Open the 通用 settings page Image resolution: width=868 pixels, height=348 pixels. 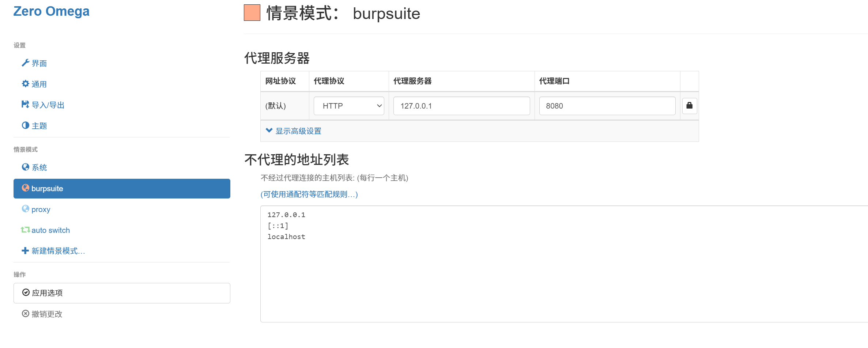click(122, 84)
